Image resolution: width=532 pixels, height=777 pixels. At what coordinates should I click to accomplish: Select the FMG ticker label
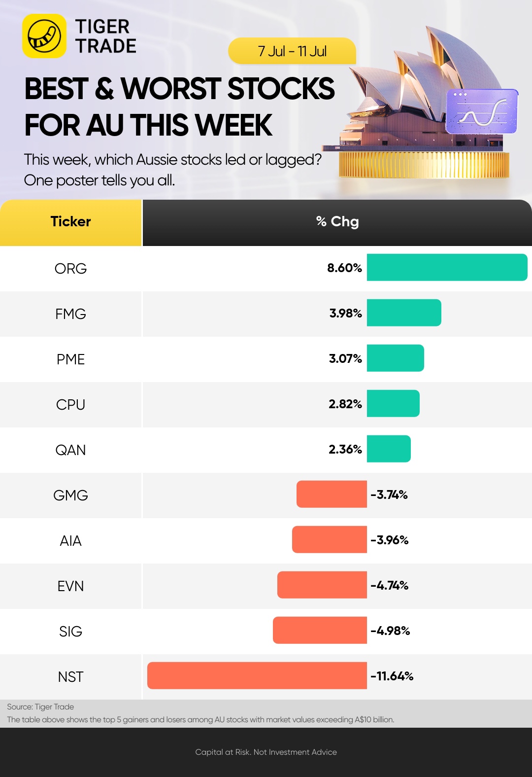coord(70,314)
